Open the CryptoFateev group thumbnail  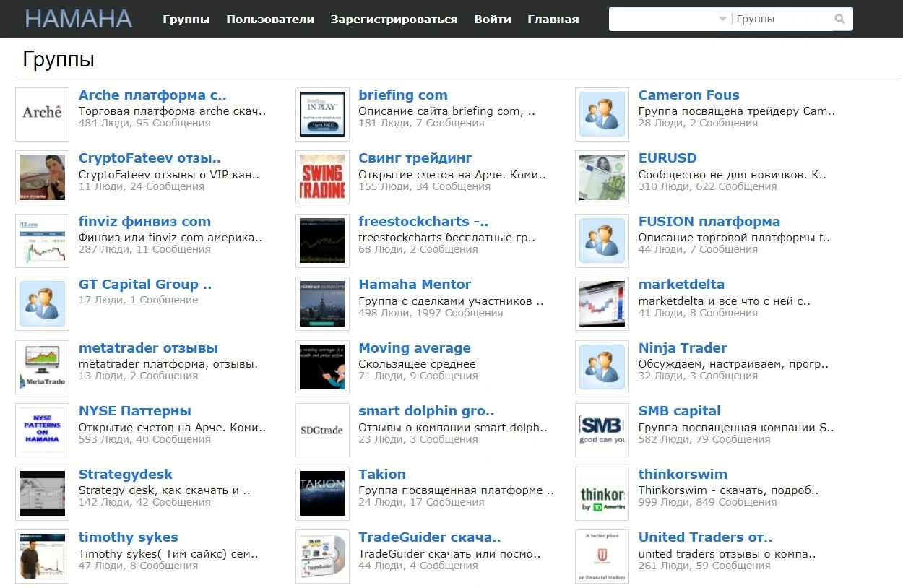[x=42, y=177]
